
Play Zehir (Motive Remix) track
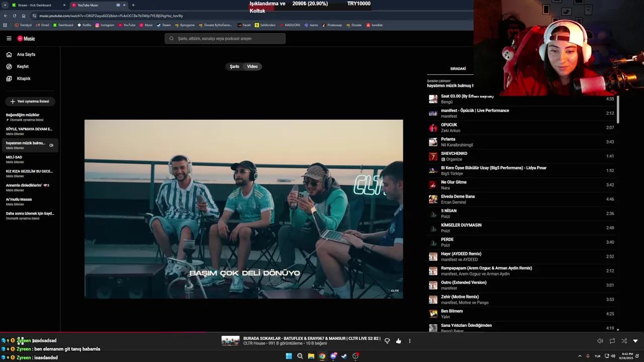click(521, 300)
